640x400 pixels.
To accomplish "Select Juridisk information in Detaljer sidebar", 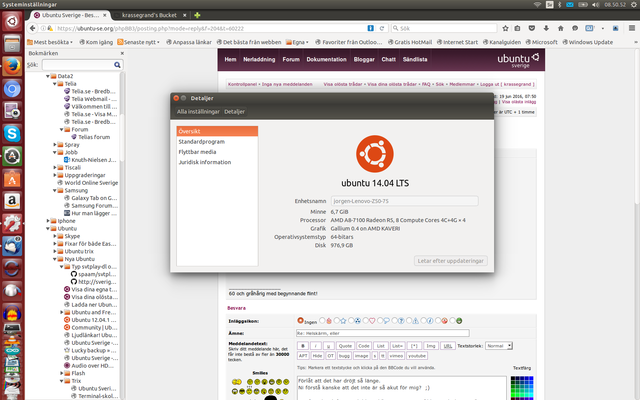I will [217, 162].
